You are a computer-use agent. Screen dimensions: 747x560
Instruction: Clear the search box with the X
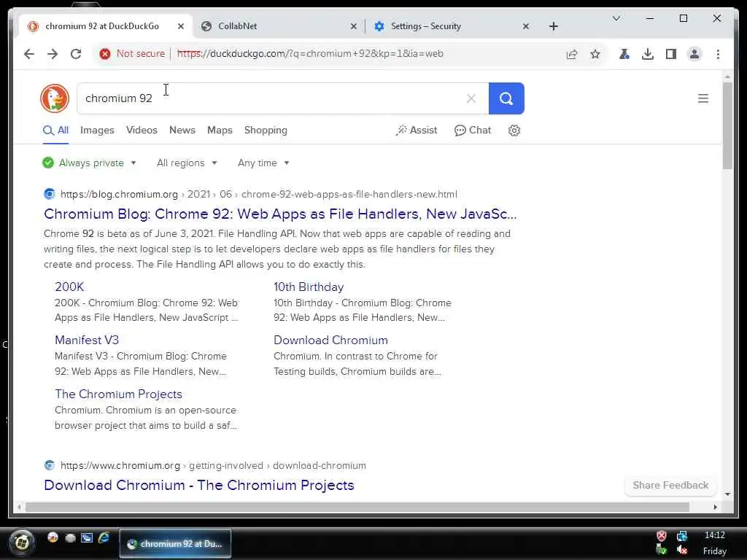tap(471, 98)
